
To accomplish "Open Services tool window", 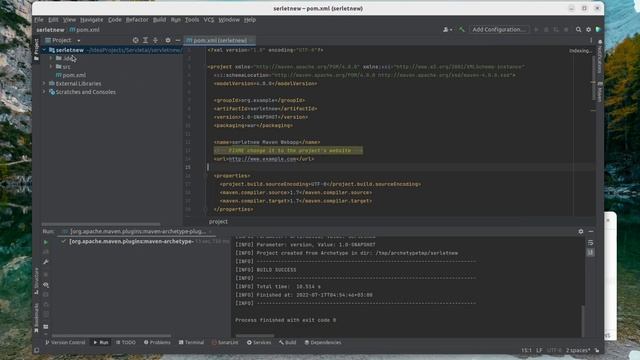I will click(x=259, y=342).
